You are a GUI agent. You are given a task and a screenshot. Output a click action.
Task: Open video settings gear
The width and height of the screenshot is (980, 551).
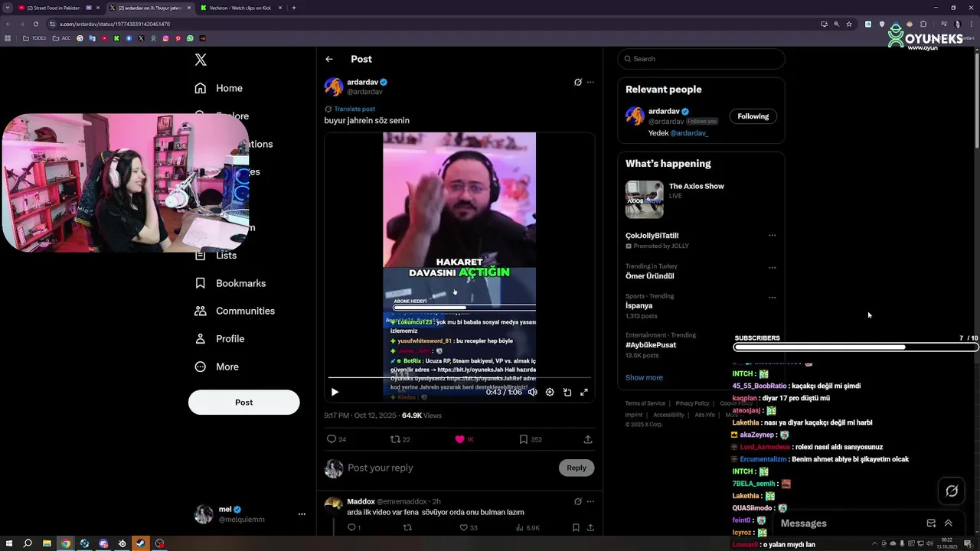(550, 392)
